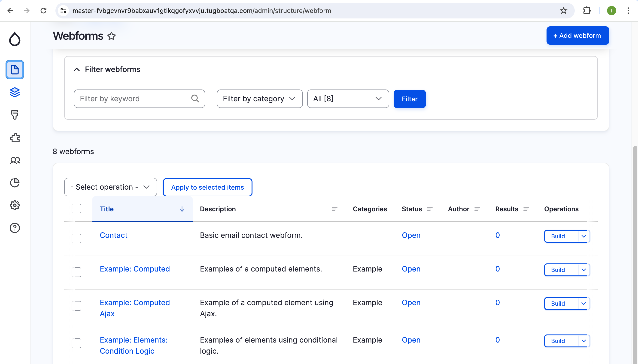This screenshot has height=364, width=638.
Task: Sort the table by the Status column
Action: (412, 209)
